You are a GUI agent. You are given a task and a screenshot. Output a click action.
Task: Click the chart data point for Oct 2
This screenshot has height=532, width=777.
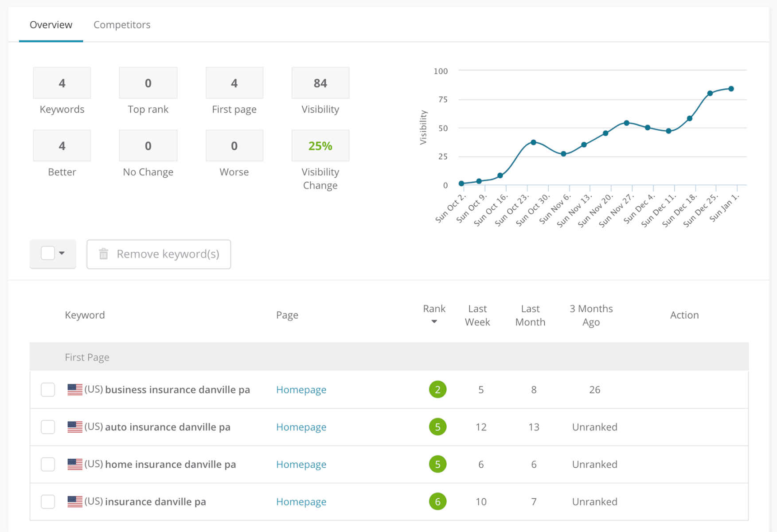pyautogui.click(x=461, y=183)
